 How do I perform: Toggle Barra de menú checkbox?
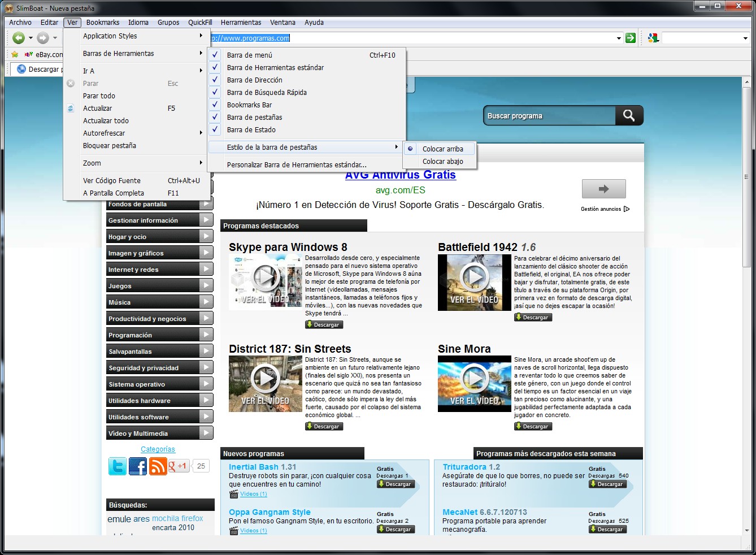[215, 55]
